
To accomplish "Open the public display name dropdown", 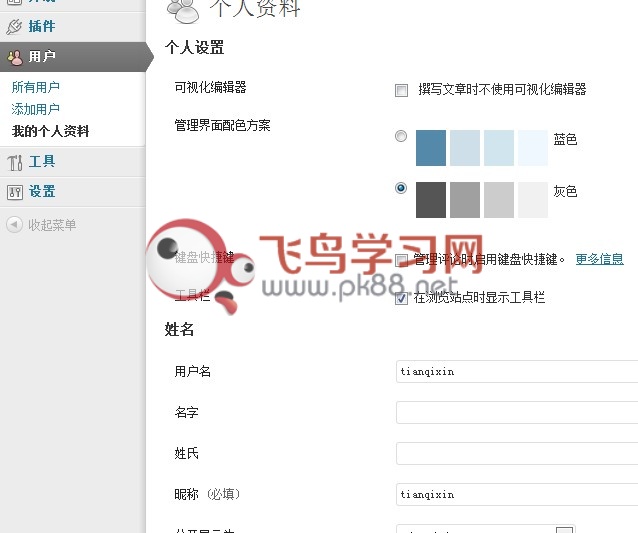I will (x=564, y=529).
